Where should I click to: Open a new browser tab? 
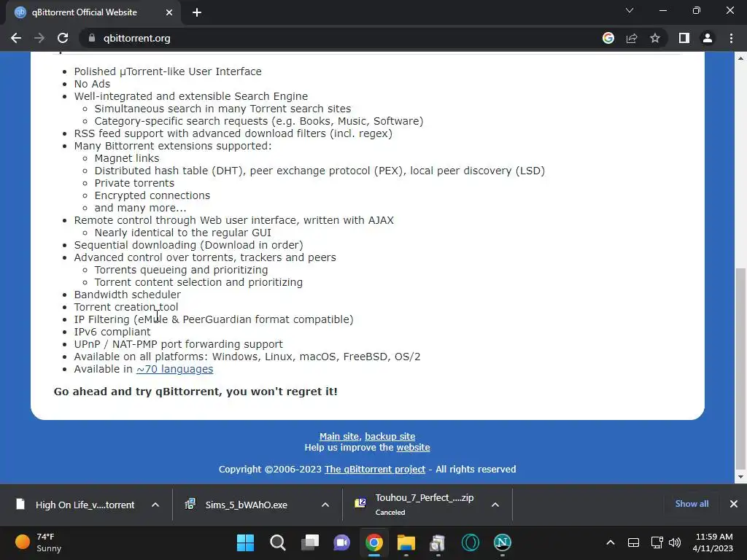pyautogui.click(x=197, y=12)
